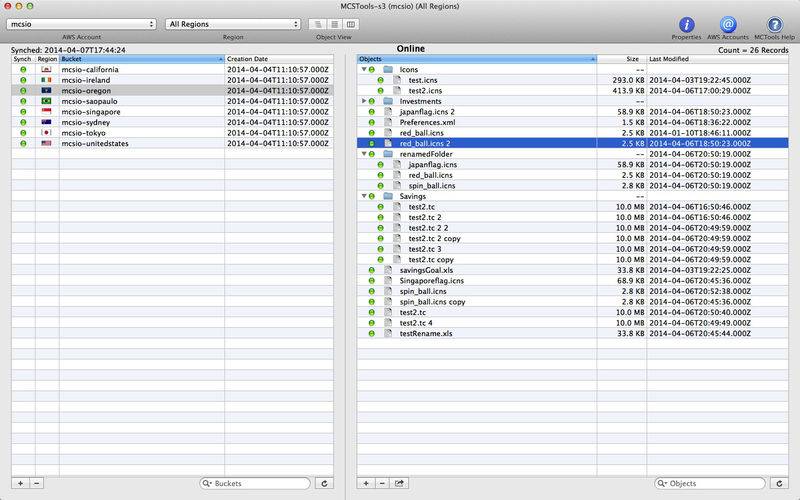Expand the Investments folder
Image resolution: width=800 pixels, height=500 pixels.
pyautogui.click(x=364, y=101)
